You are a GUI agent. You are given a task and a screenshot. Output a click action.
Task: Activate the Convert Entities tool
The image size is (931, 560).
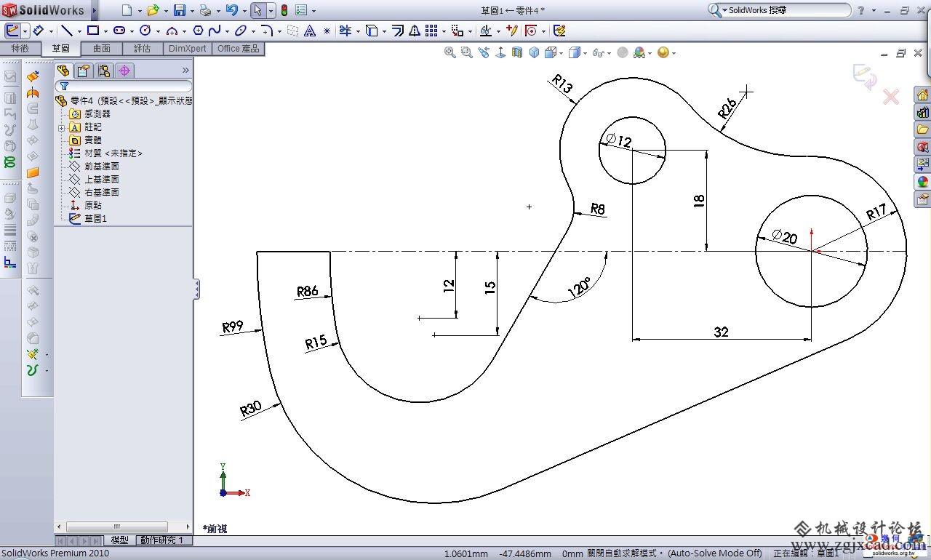[372, 31]
